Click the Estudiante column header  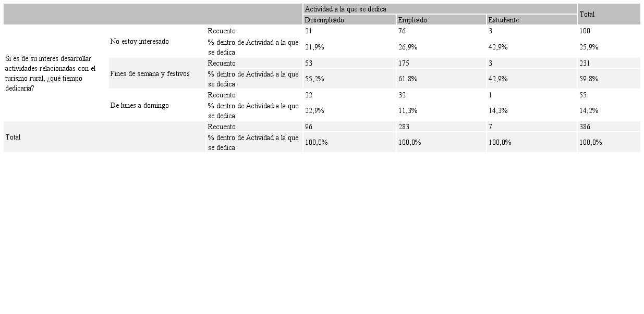[x=503, y=20]
